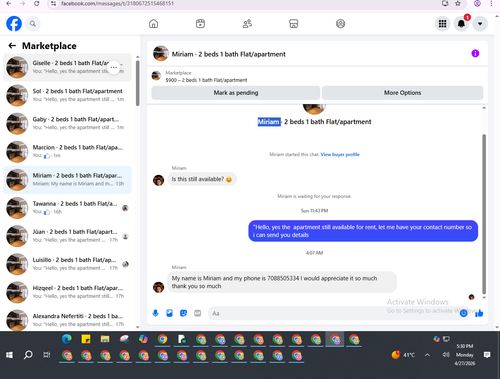Open the emoji picker in message box
Image resolution: width=500 pixels, height=379 pixels.
tap(463, 313)
